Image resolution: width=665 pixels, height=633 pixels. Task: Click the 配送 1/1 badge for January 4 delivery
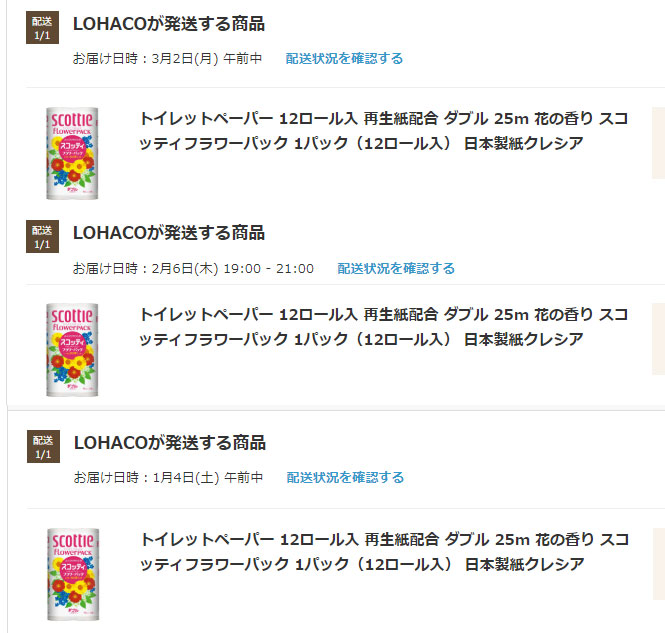pos(43,446)
